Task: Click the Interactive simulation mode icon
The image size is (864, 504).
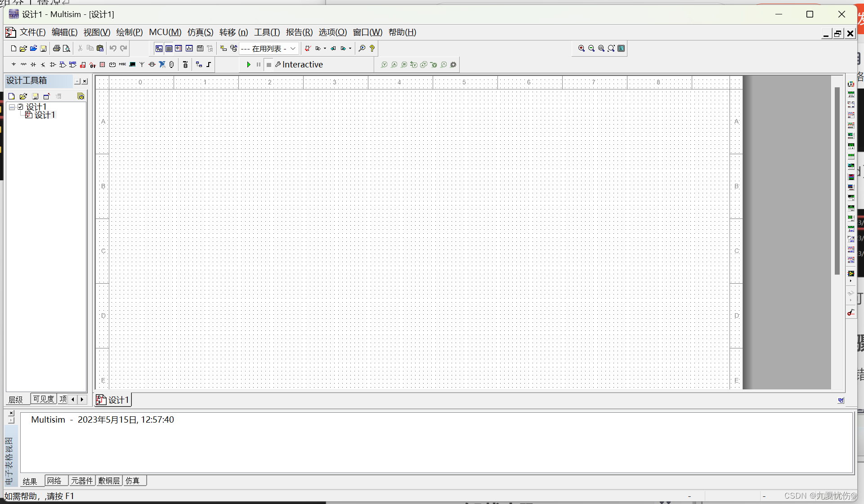Action: coord(278,64)
